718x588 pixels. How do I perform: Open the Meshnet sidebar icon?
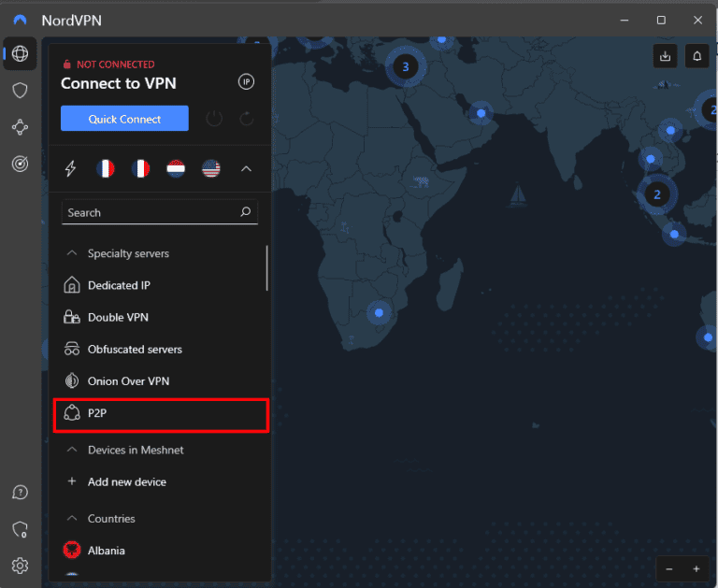pos(20,127)
